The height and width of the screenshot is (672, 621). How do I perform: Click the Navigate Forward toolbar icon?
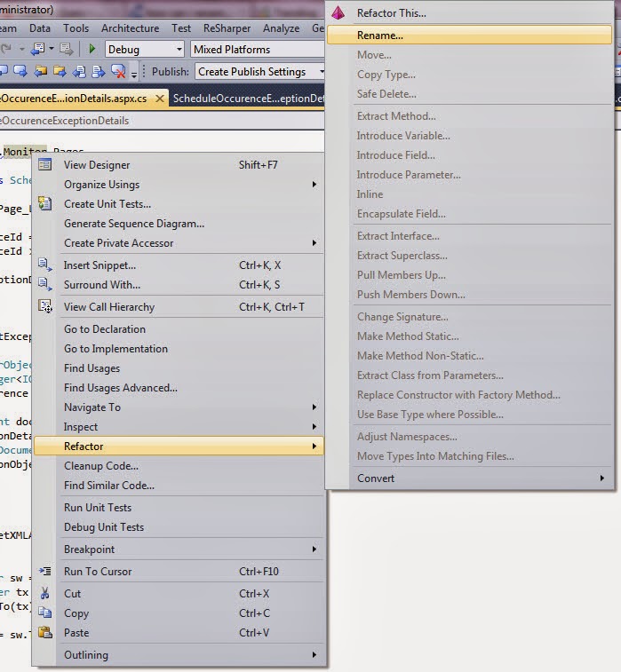[66, 49]
